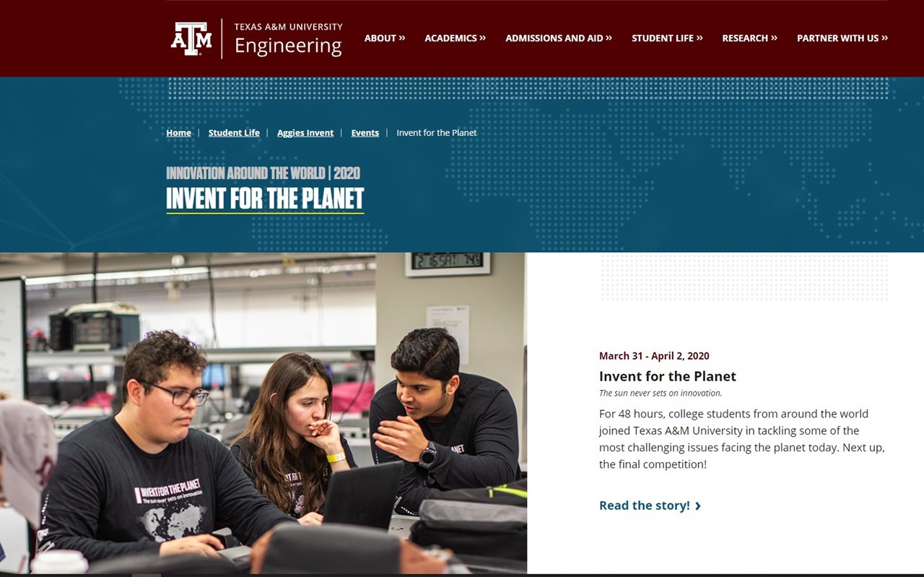Go to the Home breadcrumb link
Image resolution: width=924 pixels, height=577 pixels.
pyautogui.click(x=179, y=133)
